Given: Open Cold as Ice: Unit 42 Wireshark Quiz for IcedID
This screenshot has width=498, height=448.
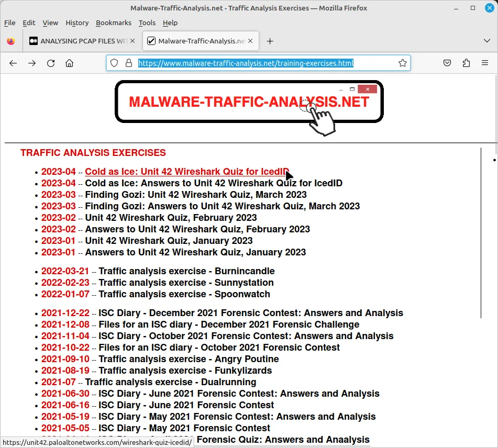Looking at the screenshot, I should pyautogui.click(x=187, y=172).
